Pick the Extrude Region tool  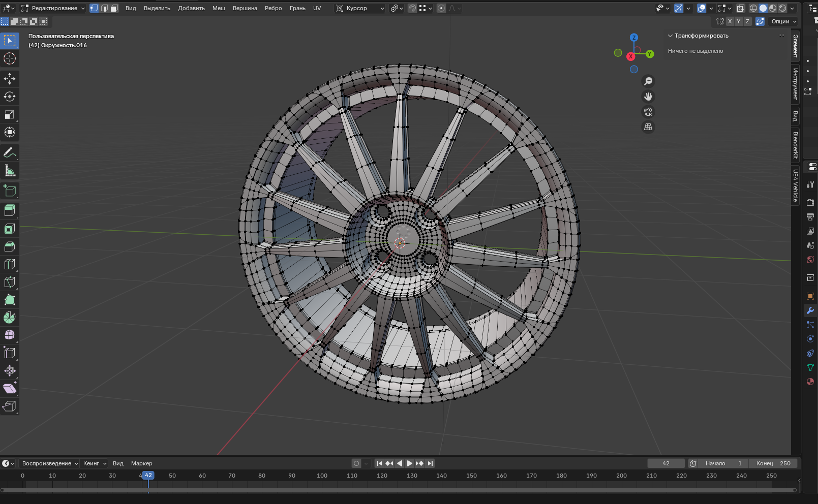[10, 210]
